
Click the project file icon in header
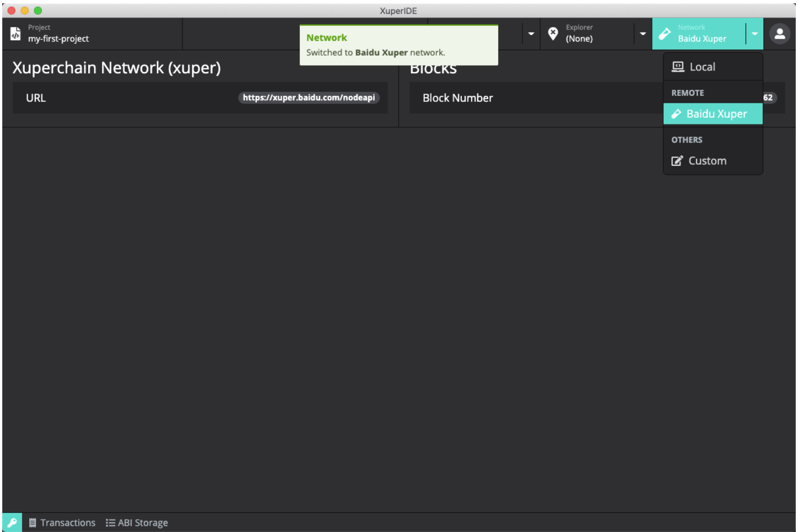[15, 34]
